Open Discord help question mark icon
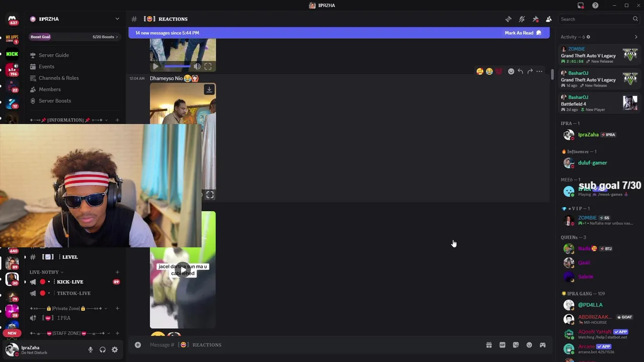Image resolution: width=644 pixels, height=362 pixels. click(595, 5)
